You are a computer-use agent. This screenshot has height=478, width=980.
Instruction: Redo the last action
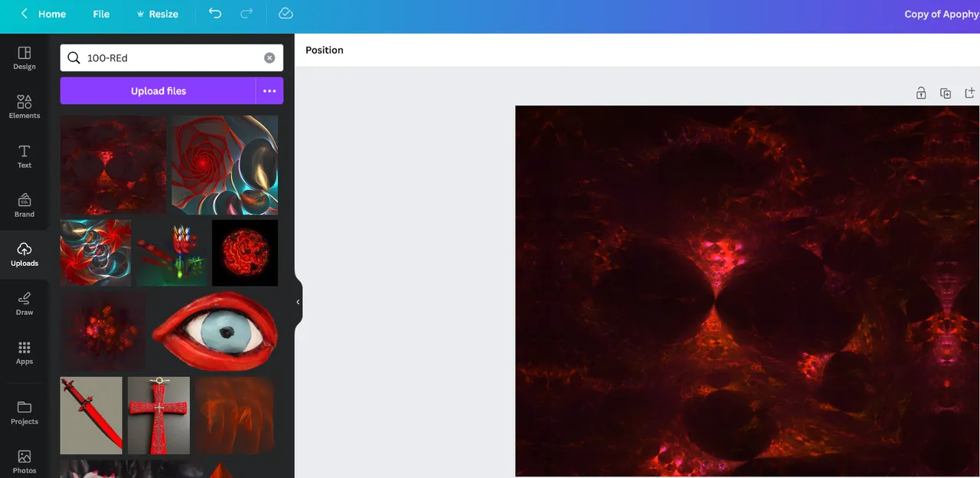click(247, 14)
